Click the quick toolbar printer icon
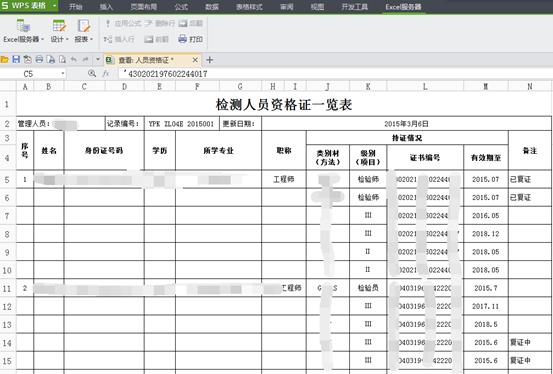This screenshot has width=553, height=374. [39, 60]
